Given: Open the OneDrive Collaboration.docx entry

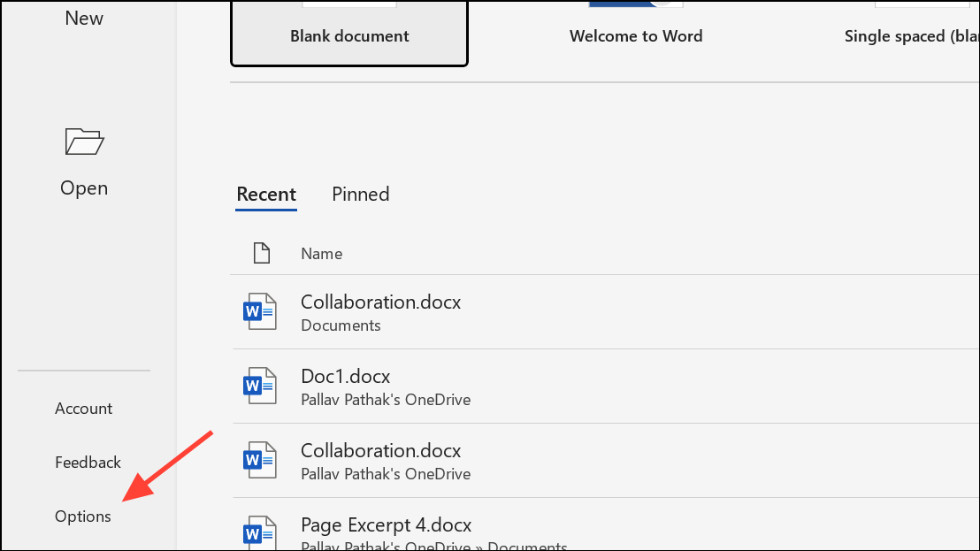Looking at the screenshot, I should click(380, 450).
